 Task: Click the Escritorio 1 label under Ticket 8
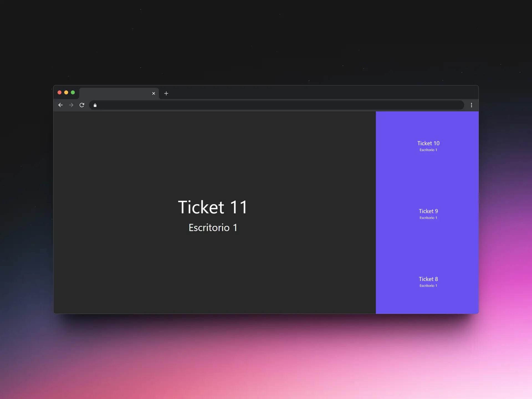[428, 285]
